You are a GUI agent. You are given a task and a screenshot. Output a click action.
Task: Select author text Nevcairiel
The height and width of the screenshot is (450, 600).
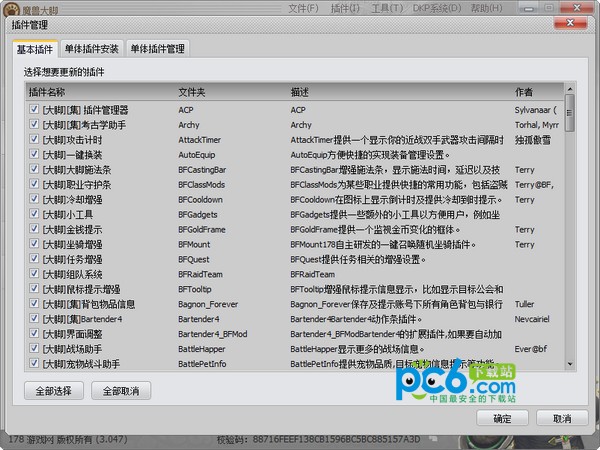tap(532, 319)
